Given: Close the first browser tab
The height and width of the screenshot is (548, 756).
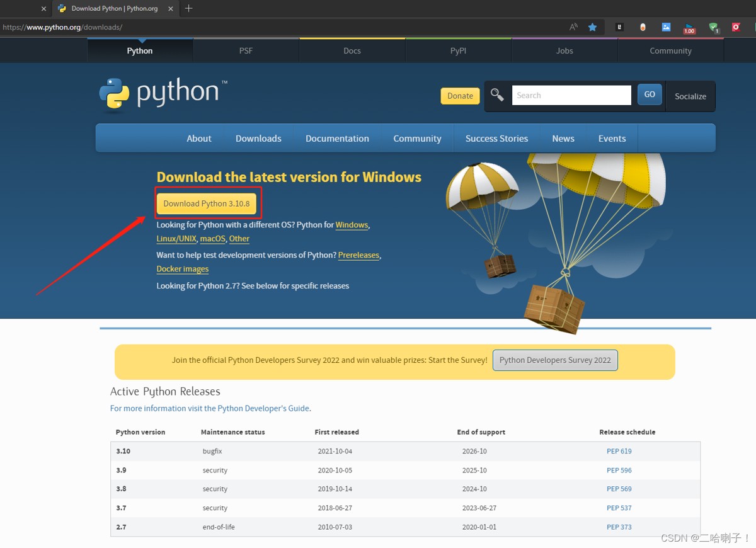Looking at the screenshot, I should [x=43, y=9].
